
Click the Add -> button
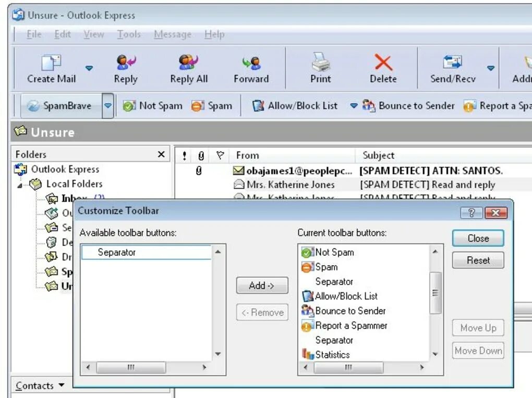click(x=262, y=285)
